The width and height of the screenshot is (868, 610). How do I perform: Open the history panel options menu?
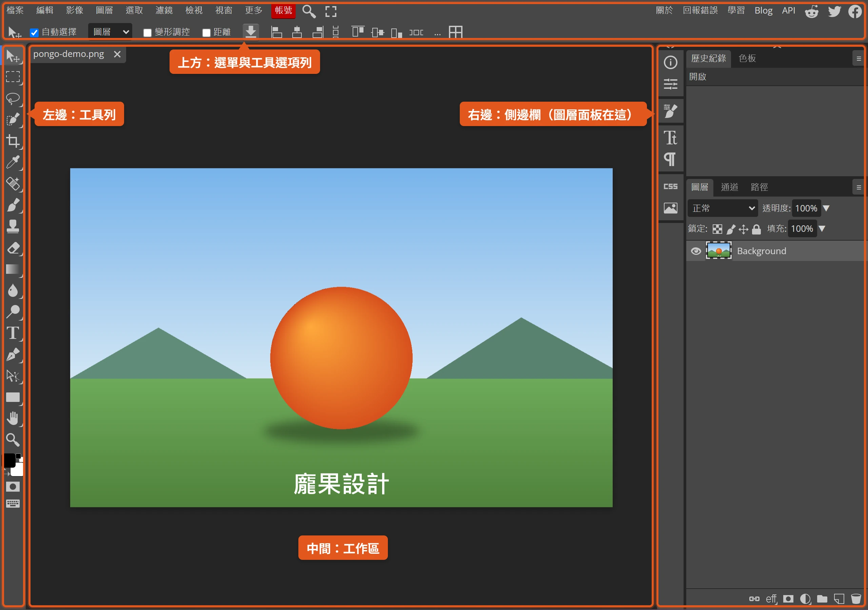[x=859, y=59]
